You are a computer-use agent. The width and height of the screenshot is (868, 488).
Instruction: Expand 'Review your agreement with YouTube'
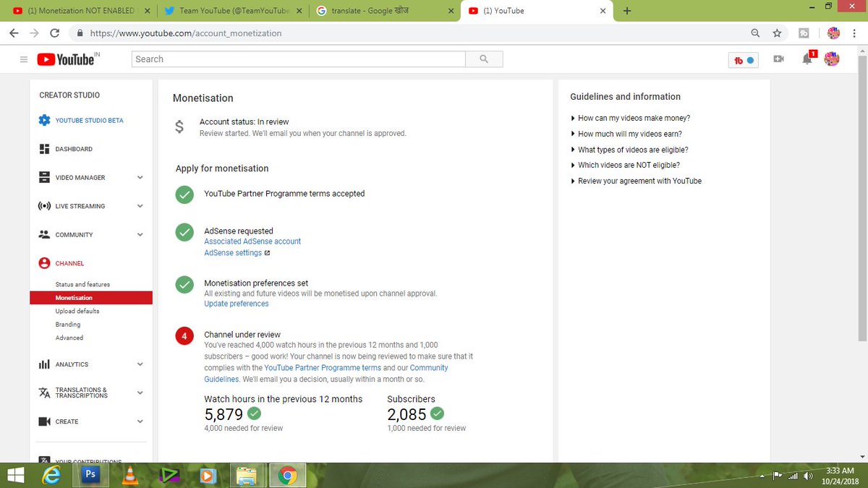[x=636, y=181]
